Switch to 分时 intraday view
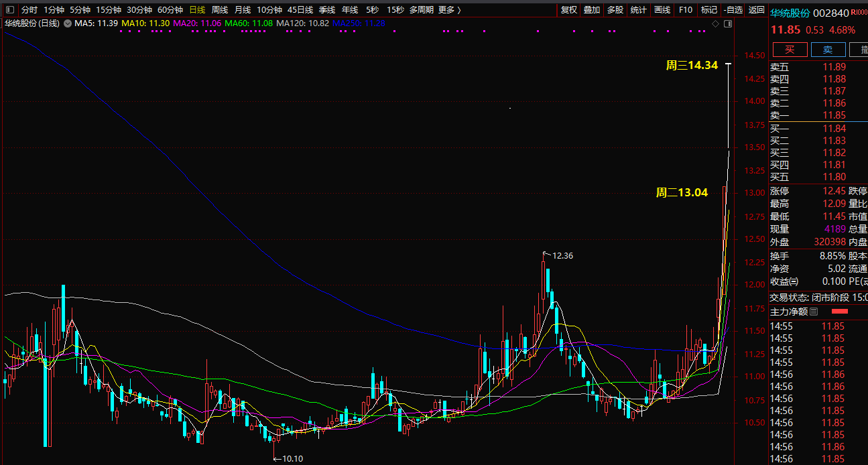The width and height of the screenshot is (868, 465). pyautogui.click(x=29, y=10)
